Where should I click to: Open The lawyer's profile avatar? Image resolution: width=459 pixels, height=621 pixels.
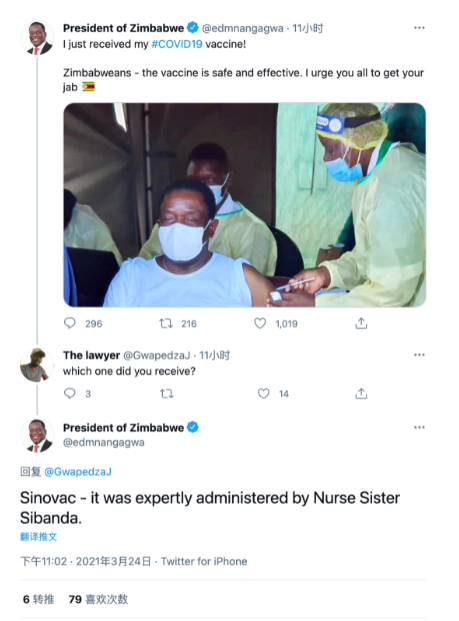click(37, 365)
